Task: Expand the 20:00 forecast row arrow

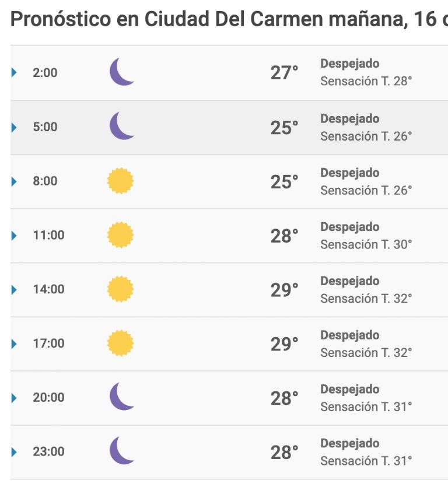Action: (13, 398)
